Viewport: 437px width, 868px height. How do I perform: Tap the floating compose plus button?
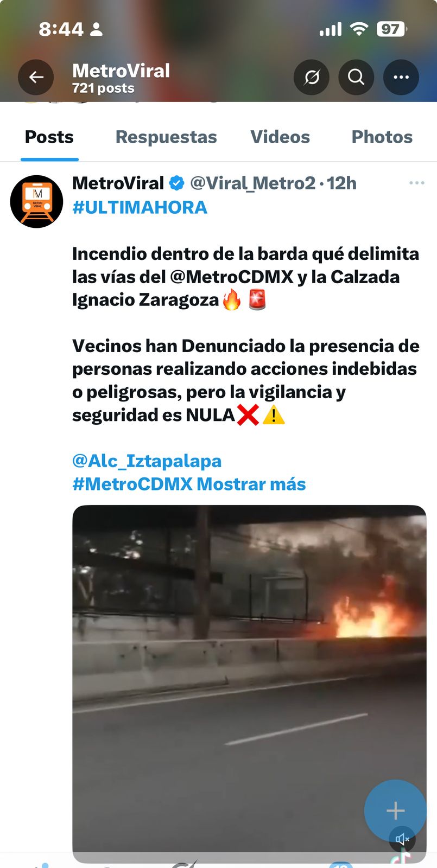[395, 810]
